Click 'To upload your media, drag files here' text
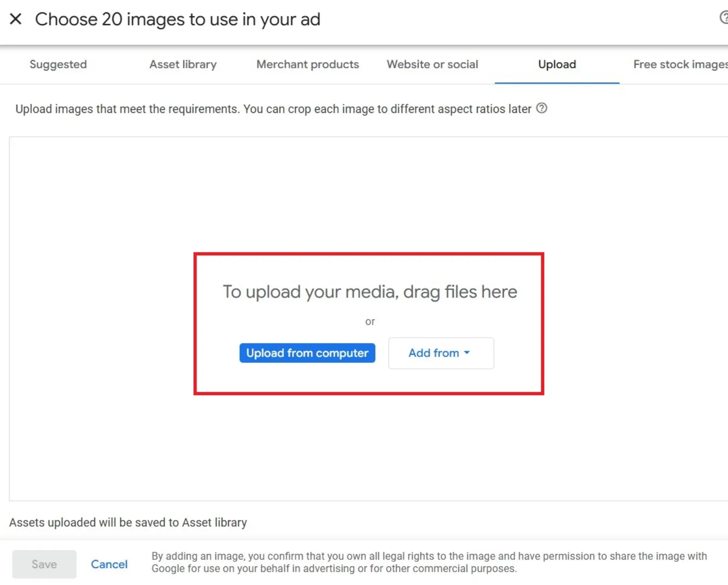 tap(370, 292)
